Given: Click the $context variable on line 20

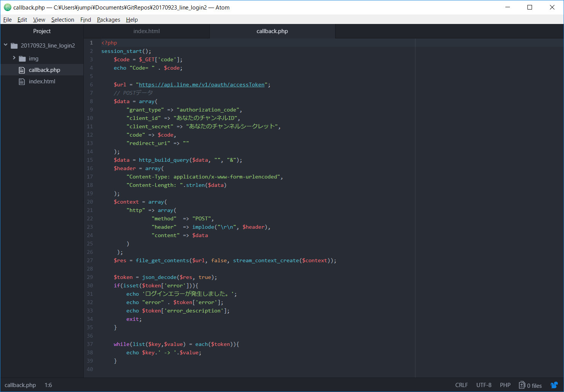Looking at the screenshot, I should tap(126, 202).
